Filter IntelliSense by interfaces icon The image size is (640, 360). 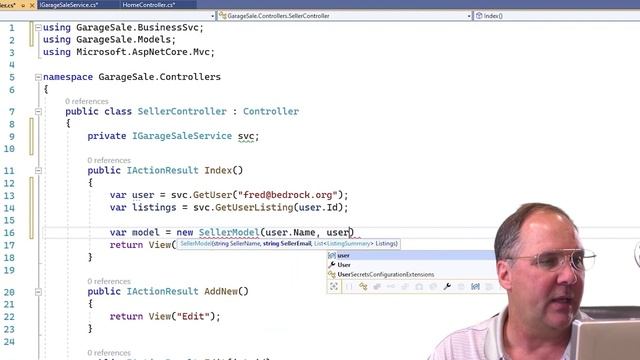pos(391,287)
